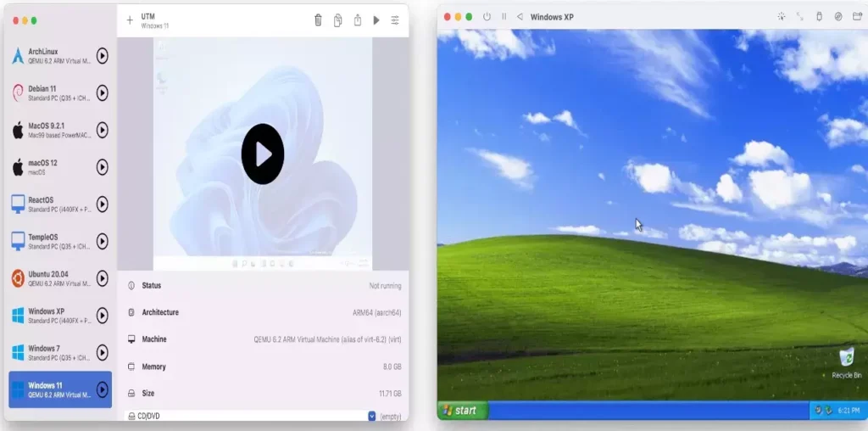
Task: Click the capture mouse cursor icon in the XP window
Action: tap(781, 17)
